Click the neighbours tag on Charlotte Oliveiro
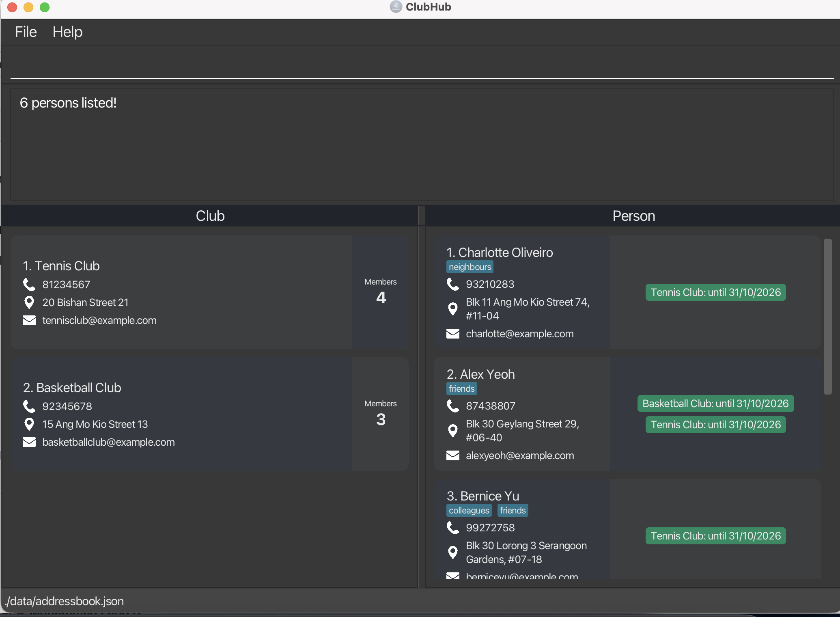Screen dimensions: 840x617 click(470, 267)
